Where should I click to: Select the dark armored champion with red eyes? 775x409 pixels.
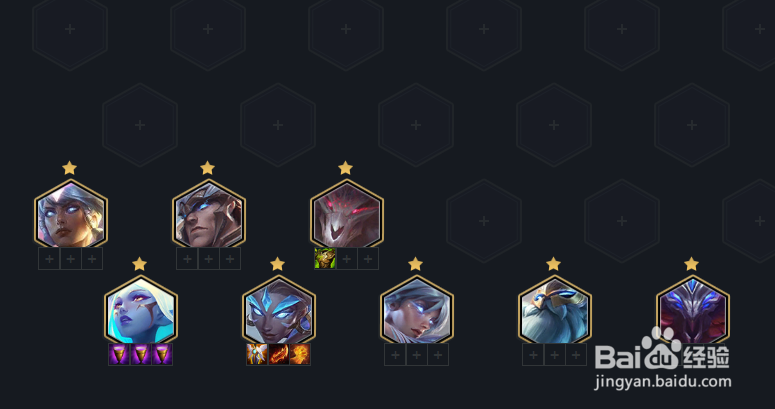pyautogui.click(x=346, y=214)
